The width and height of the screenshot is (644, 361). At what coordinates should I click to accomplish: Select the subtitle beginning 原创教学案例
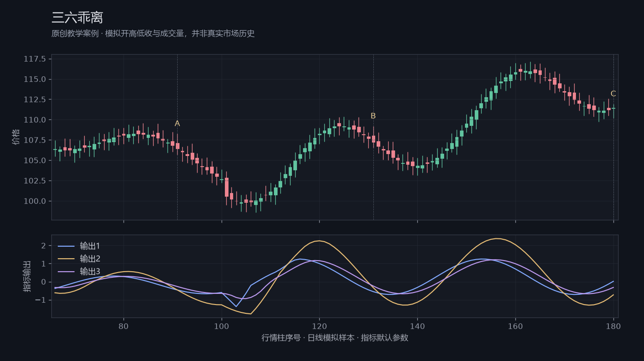click(x=153, y=34)
